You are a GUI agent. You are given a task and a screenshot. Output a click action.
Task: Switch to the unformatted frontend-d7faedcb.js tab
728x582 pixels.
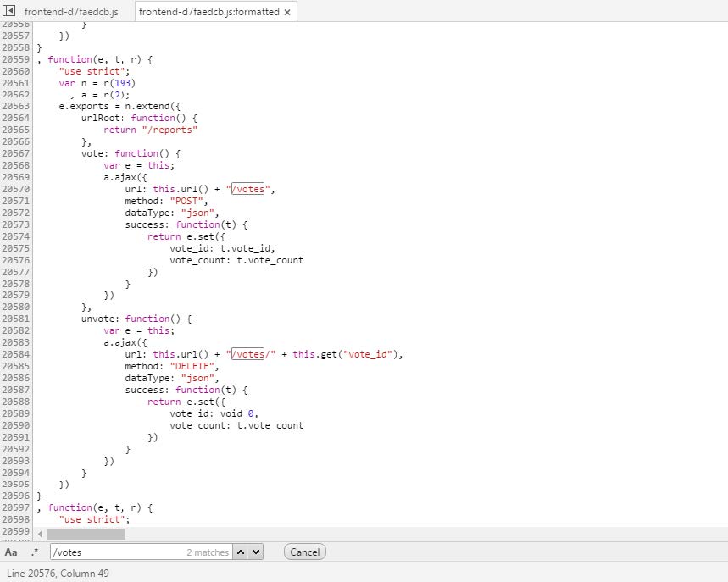69,12
